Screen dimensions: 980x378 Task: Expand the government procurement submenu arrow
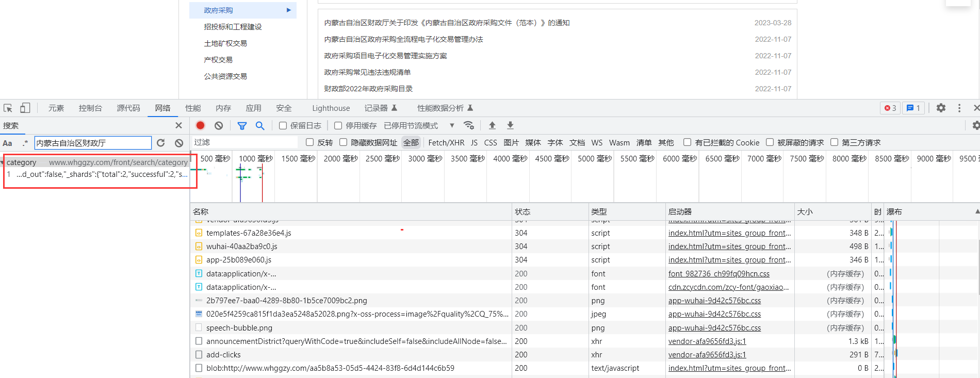pos(289,10)
